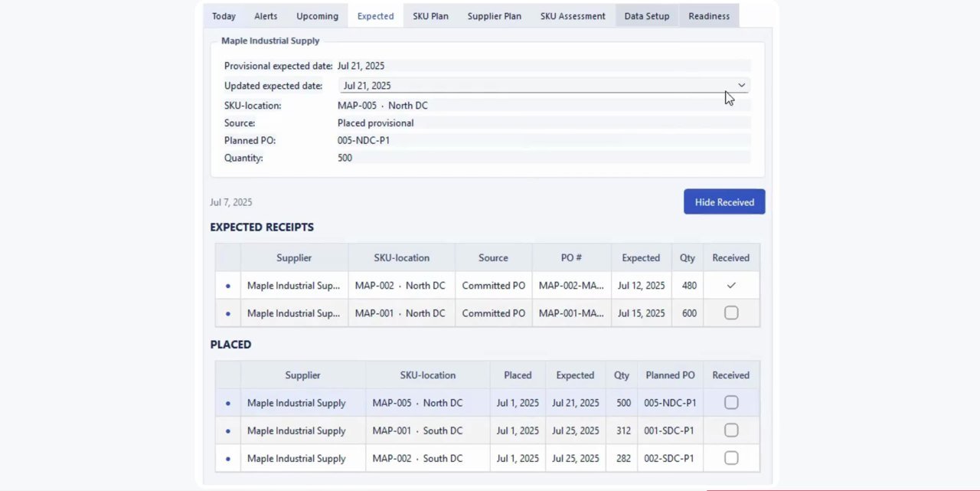This screenshot has height=491, width=980.
Task: Click the Source field Placed provisional
Action: click(544, 123)
